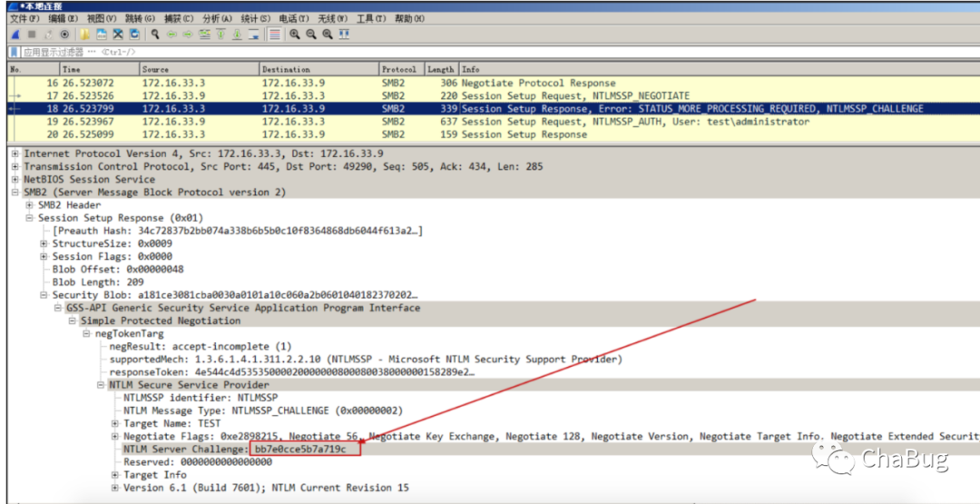Viewport: 980px width, 504px height.
Task: Sort by the Destination column header
Action: click(x=320, y=69)
